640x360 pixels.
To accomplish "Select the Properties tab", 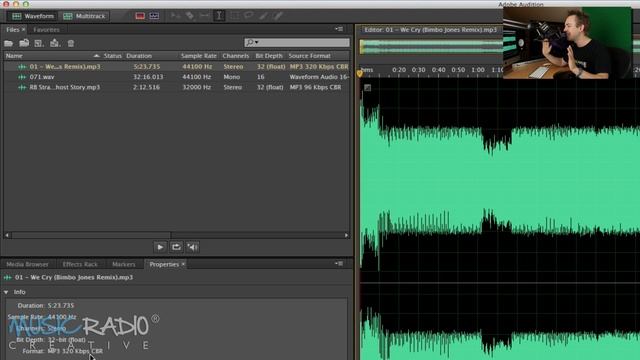I will pos(164,264).
